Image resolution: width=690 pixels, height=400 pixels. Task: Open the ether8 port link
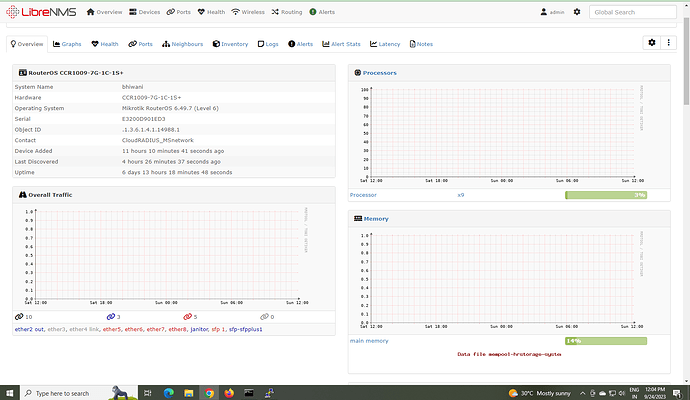coord(177,329)
